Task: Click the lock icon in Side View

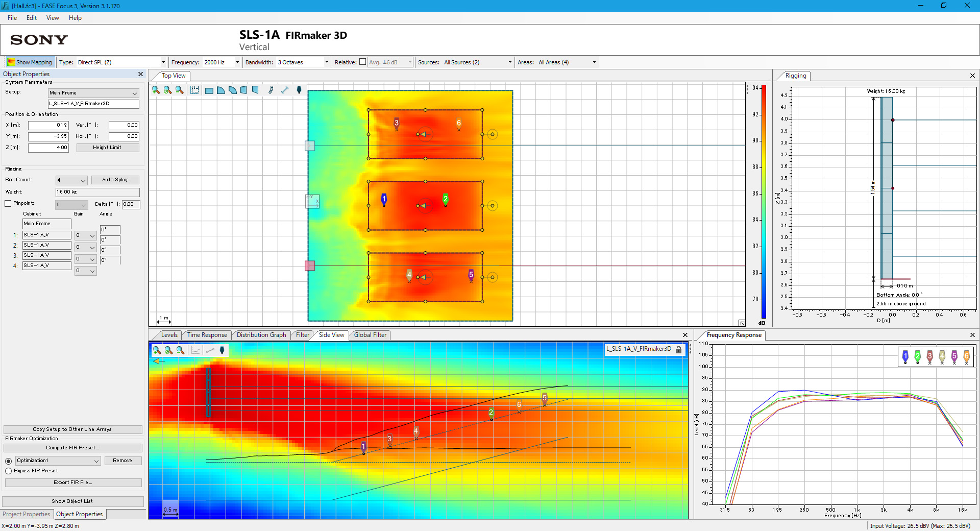Action: point(679,349)
